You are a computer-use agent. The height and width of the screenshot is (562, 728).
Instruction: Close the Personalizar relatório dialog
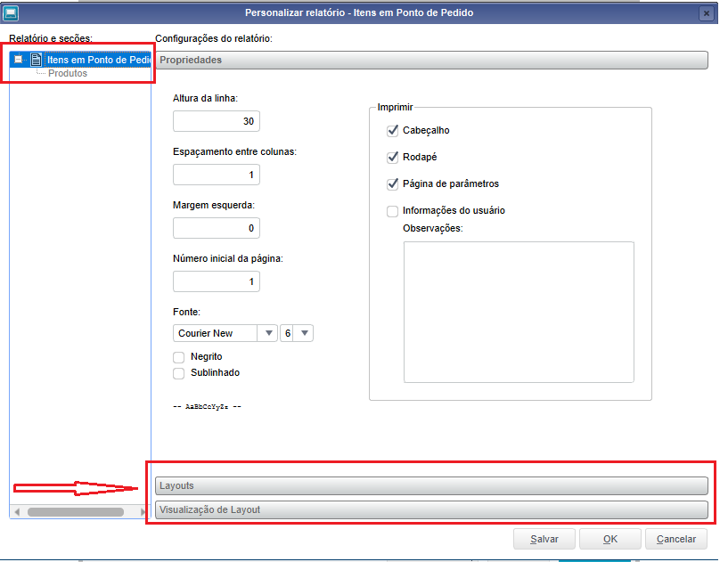[x=707, y=13]
